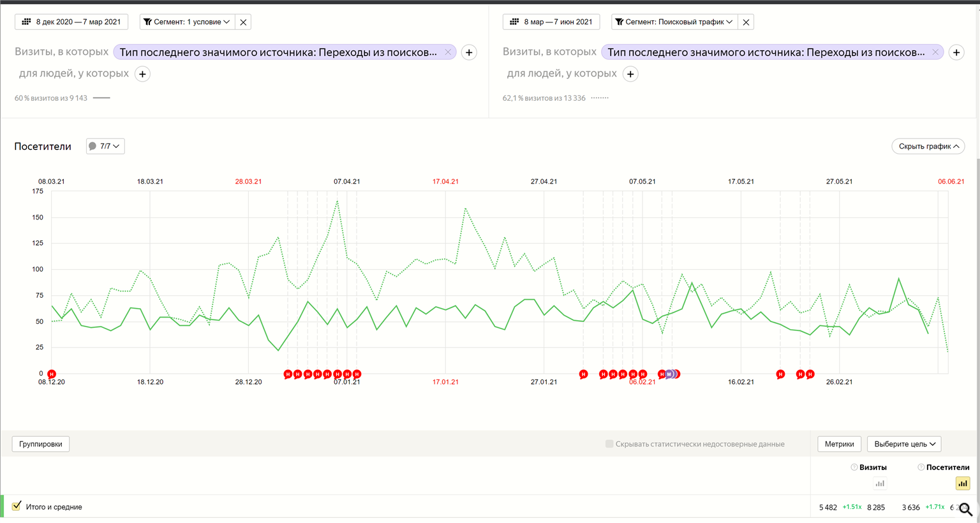Screen dimensions: 980x523
Task: Remove the source filter chip on the right
Action: pos(935,52)
